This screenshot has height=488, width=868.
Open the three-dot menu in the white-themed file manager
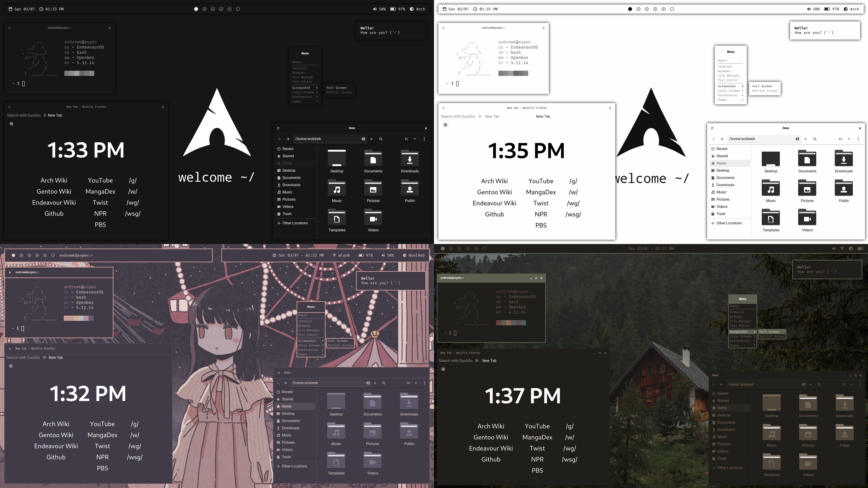[858, 139]
